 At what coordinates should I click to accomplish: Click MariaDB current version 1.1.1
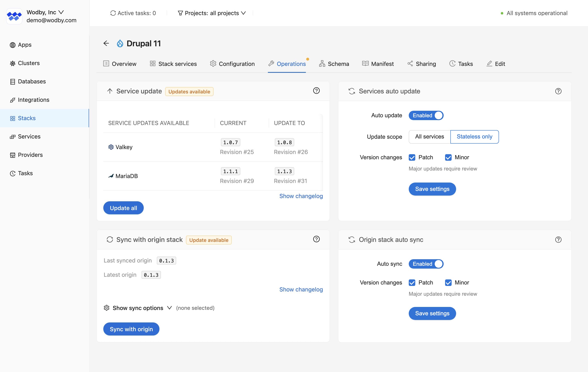coord(230,171)
